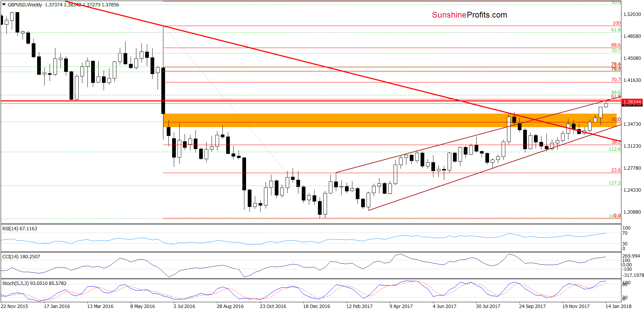
Task: Click the red 100 Fibonacci level label
Action: pos(617,23)
